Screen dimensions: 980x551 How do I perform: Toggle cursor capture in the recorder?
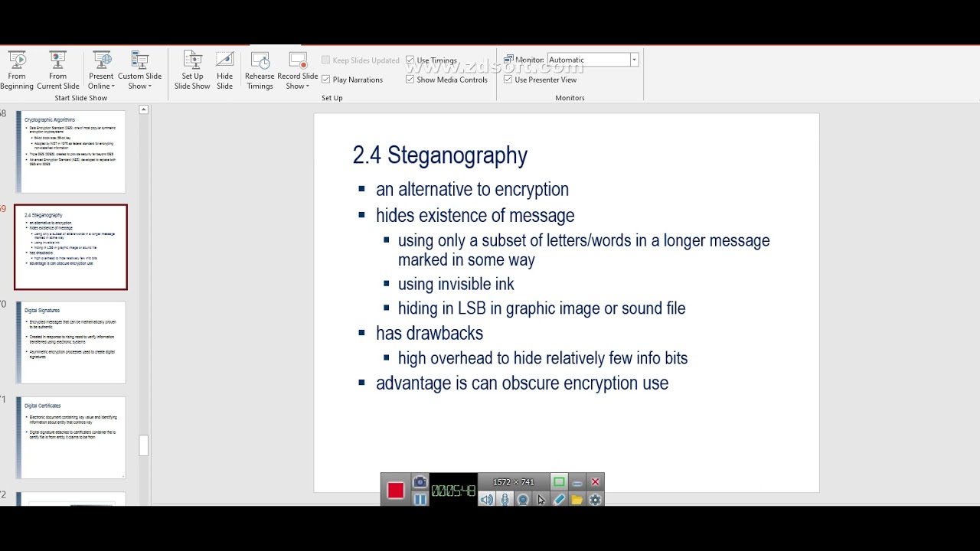coord(541,499)
